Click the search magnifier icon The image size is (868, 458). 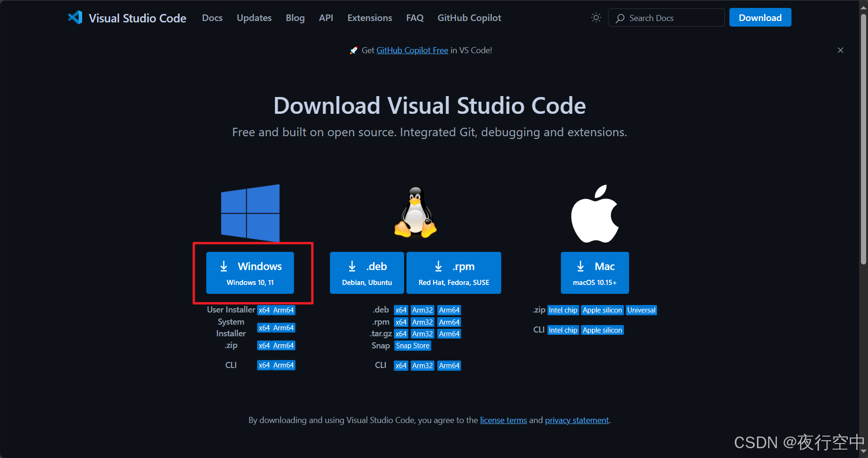coord(620,18)
